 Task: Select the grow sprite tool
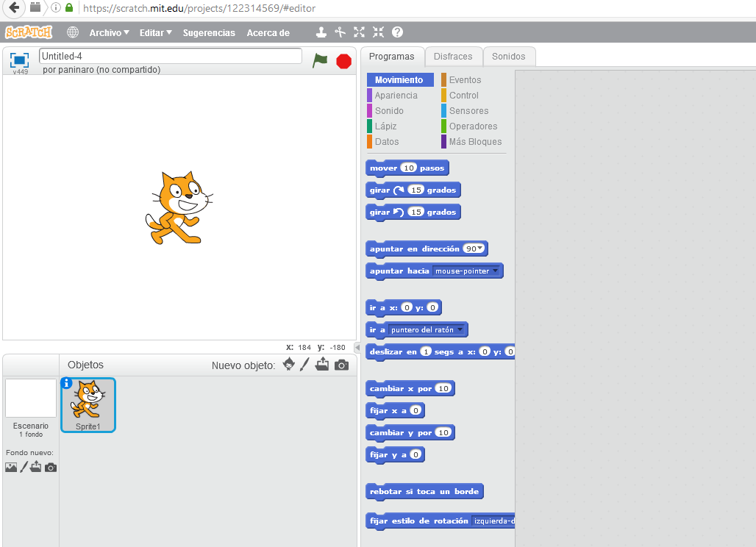pos(359,32)
